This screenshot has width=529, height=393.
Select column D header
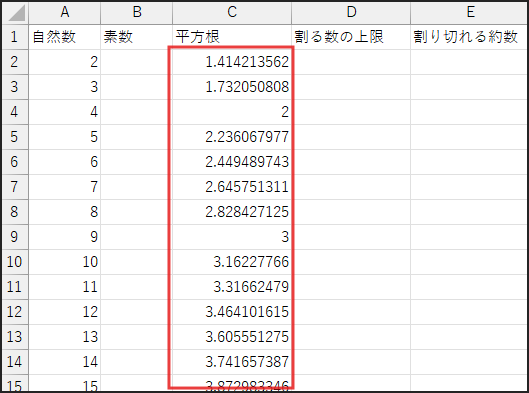351,13
